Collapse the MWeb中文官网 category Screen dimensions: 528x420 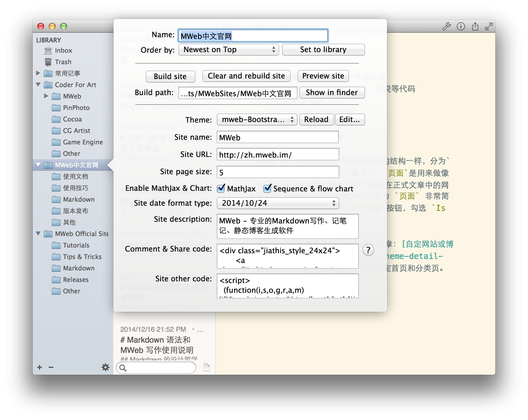click(x=38, y=165)
